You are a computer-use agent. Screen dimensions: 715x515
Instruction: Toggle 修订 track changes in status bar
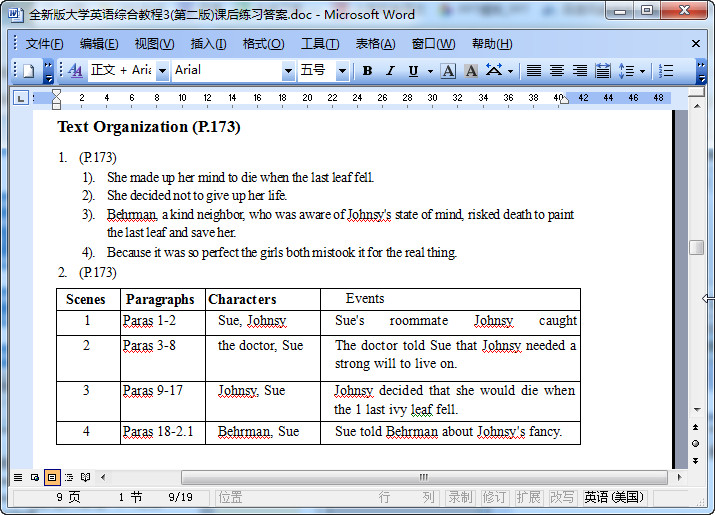point(494,497)
